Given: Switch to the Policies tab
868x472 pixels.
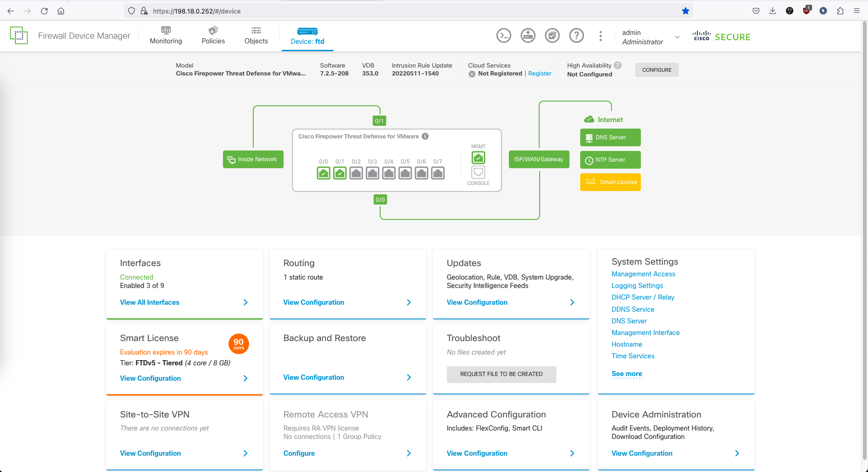Looking at the screenshot, I should [x=213, y=36].
